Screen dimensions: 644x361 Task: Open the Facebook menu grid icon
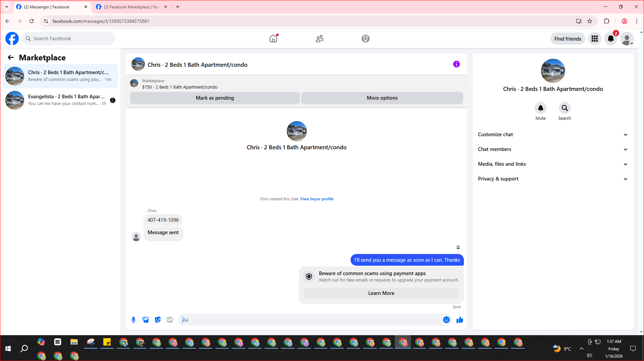click(x=595, y=39)
